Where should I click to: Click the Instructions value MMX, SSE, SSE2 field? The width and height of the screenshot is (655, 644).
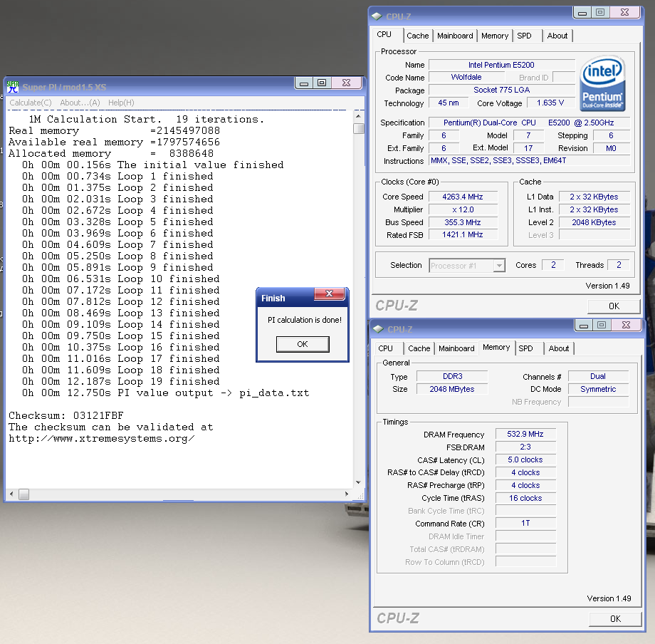click(x=529, y=161)
